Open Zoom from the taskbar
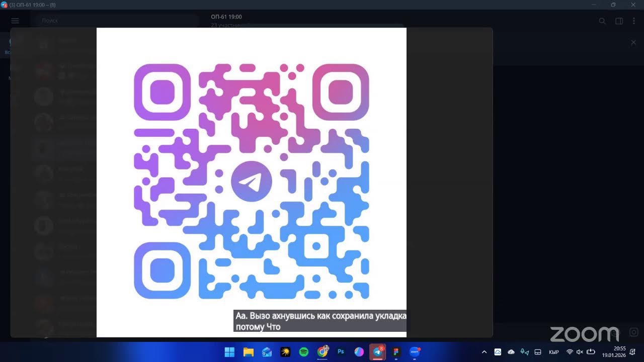 point(415,352)
